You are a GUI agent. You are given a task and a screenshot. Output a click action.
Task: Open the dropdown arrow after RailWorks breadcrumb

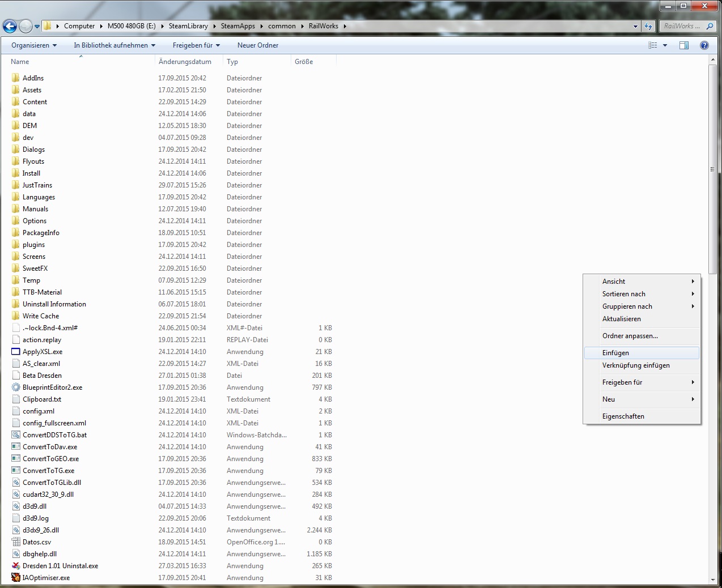tap(345, 26)
